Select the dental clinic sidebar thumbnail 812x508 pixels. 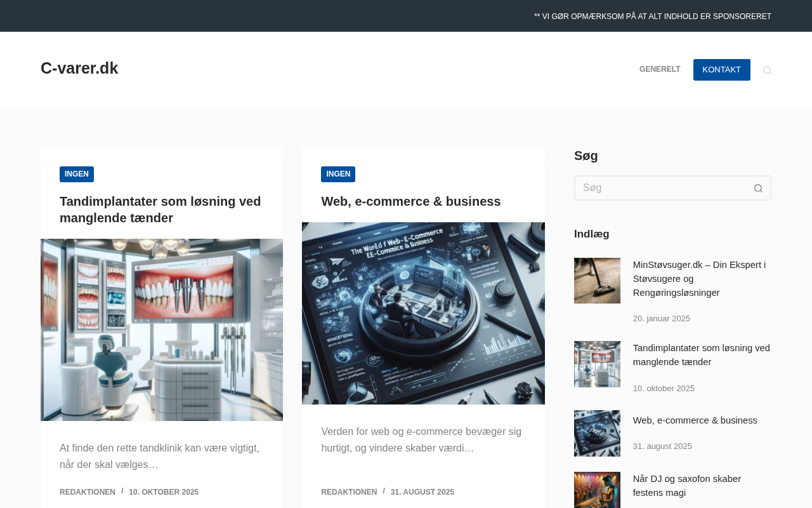pyautogui.click(x=597, y=364)
